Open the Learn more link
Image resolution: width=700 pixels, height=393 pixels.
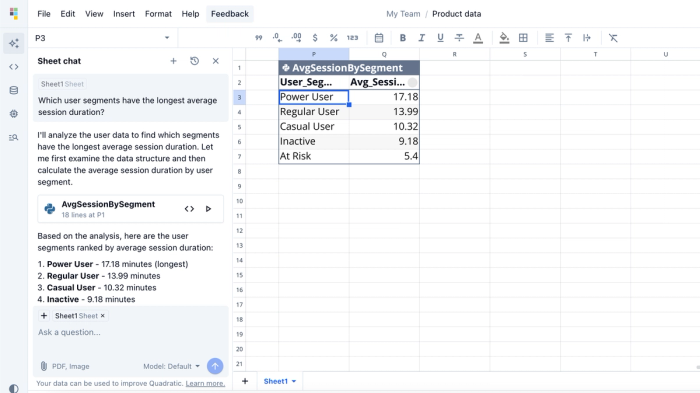click(205, 383)
